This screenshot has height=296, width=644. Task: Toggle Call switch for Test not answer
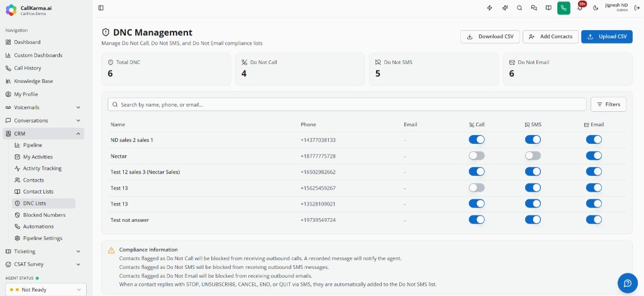477,219
